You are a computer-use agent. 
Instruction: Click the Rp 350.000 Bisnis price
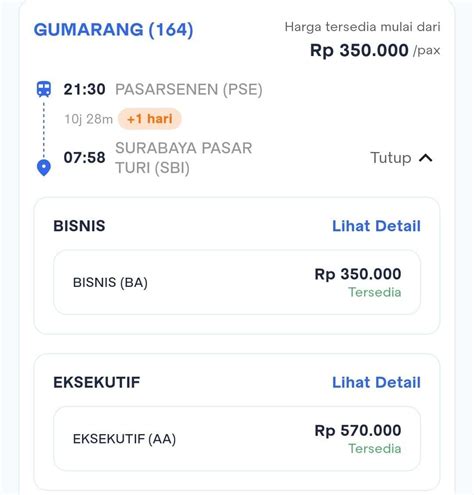click(358, 274)
